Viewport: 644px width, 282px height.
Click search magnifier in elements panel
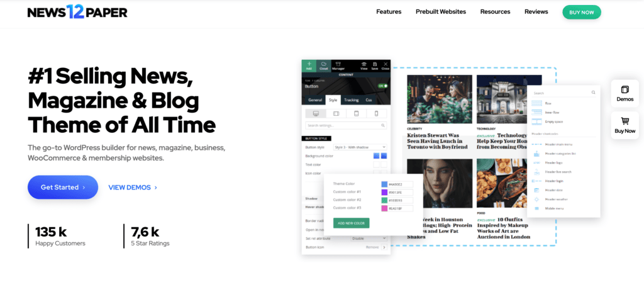click(593, 93)
